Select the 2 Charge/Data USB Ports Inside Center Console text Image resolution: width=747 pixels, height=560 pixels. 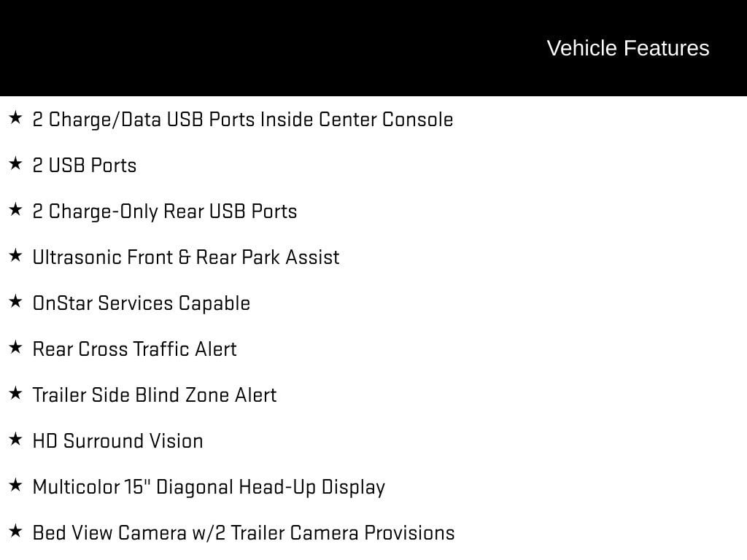point(242,120)
